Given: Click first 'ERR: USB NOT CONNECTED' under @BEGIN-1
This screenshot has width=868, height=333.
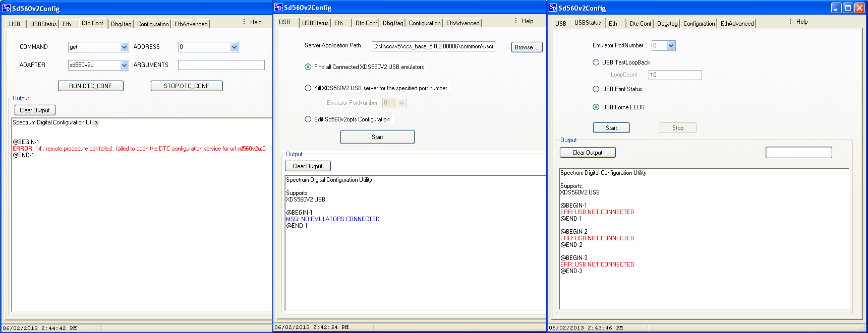Looking at the screenshot, I should [597, 212].
